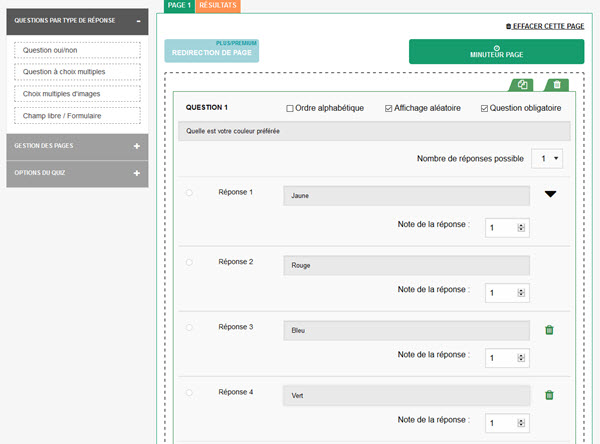
Task: Open the Page 1 tab
Action: [179, 6]
